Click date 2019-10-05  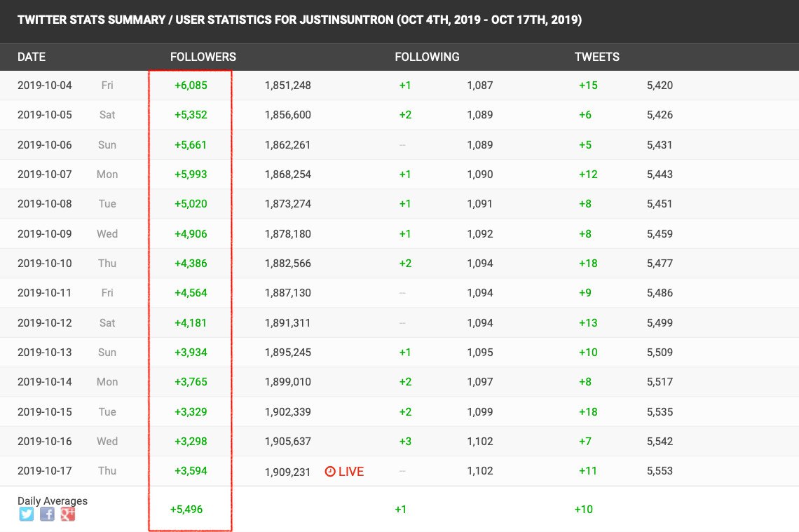pos(45,115)
